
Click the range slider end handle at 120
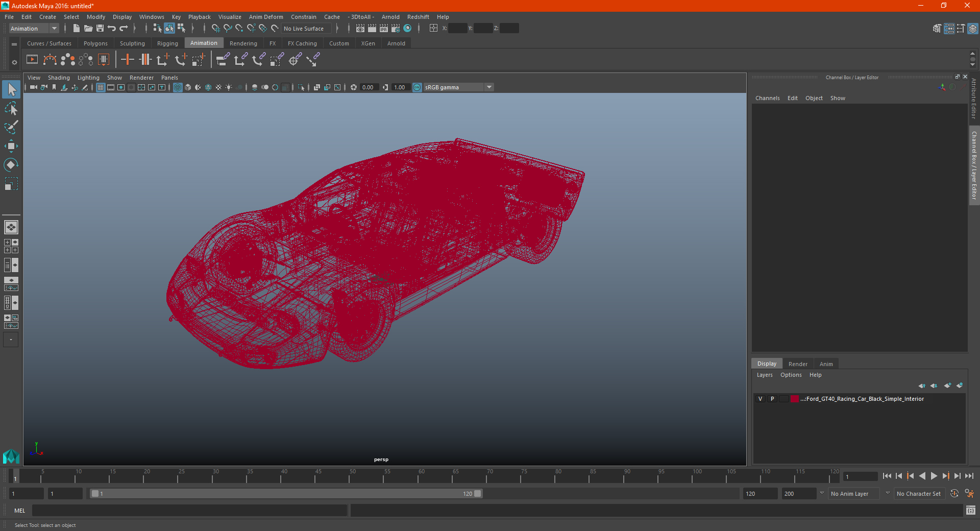tap(477, 494)
